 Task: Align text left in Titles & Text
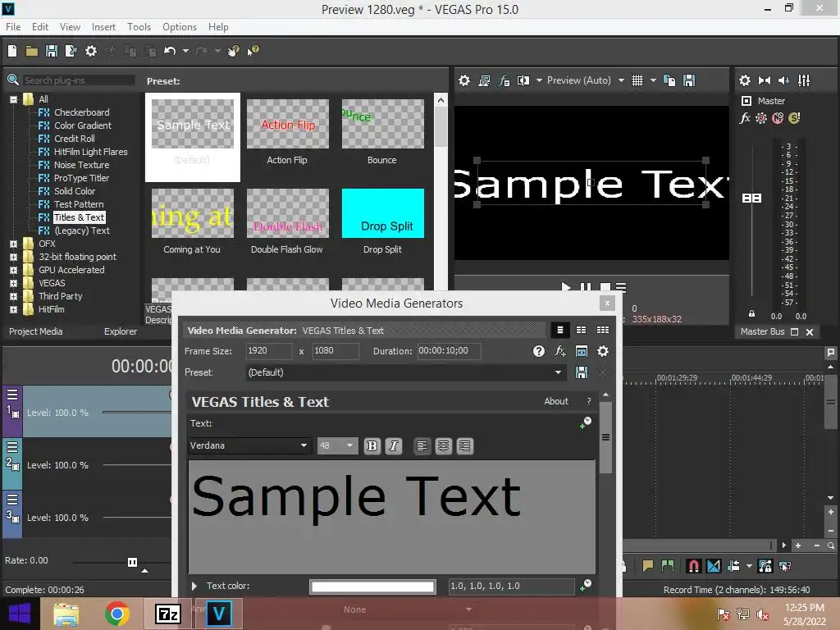pyautogui.click(x=422, y=445)
